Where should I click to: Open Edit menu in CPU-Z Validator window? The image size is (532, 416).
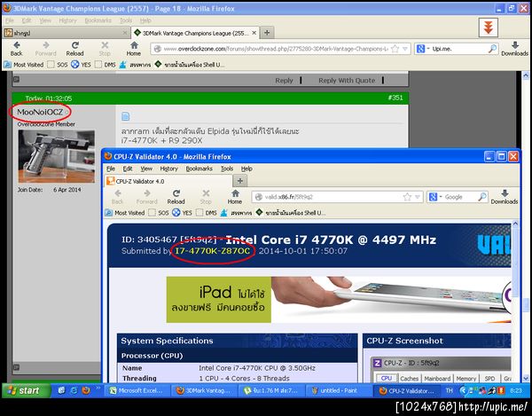point(128,169)
